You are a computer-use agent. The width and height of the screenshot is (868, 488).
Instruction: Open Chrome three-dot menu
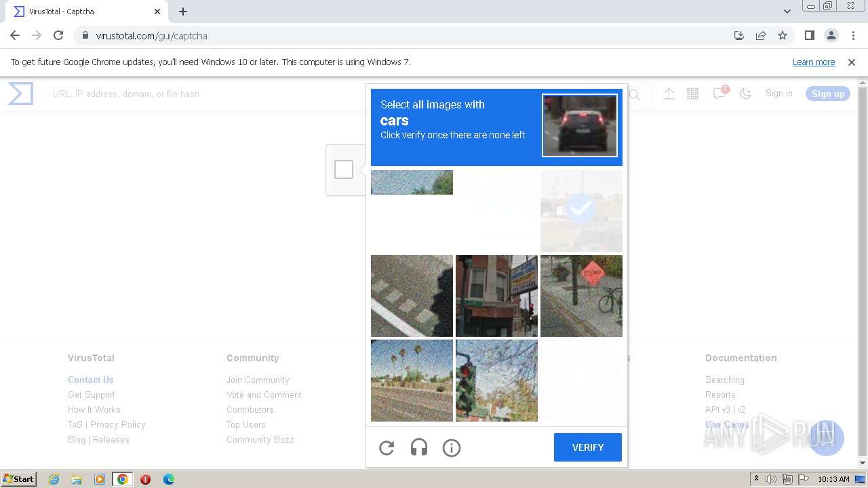(x=853, y=35)
